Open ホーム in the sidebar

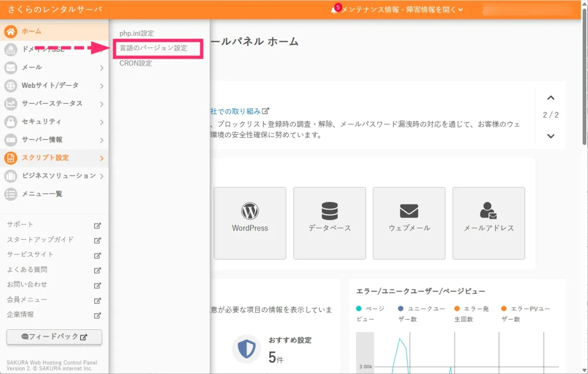(55, 31)
